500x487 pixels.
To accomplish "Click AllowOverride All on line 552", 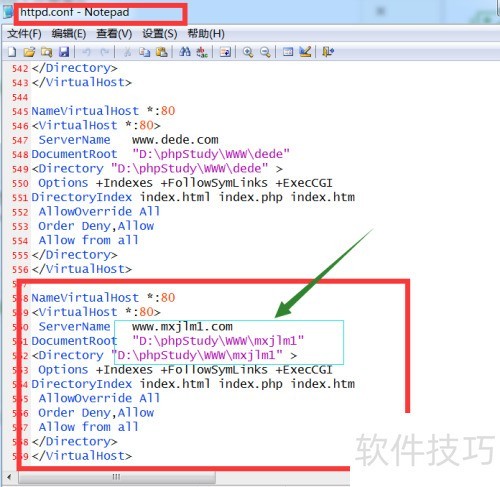I will pos(99,212).
